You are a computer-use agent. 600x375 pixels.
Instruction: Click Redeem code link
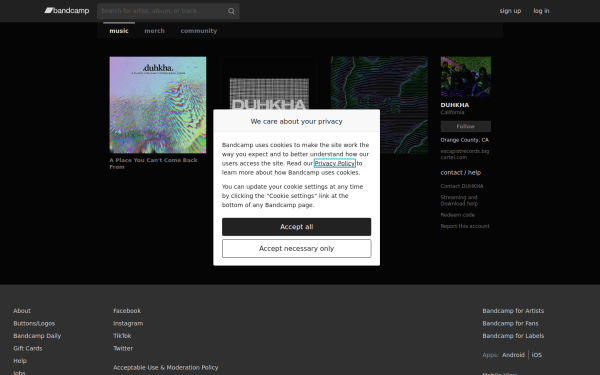(x=458, y=215)
